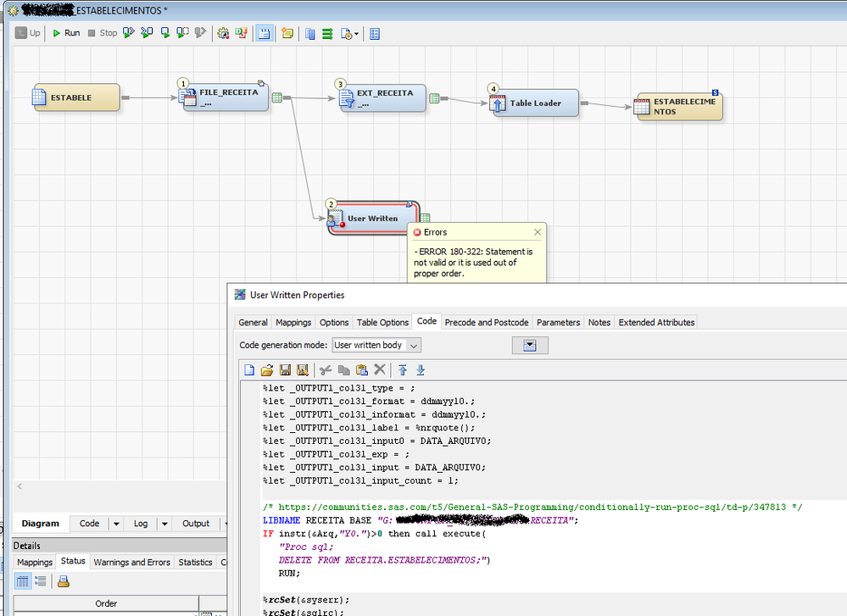Toggle the table view in the Status panel
Screen dimensions: 847x616
(23, 581)
